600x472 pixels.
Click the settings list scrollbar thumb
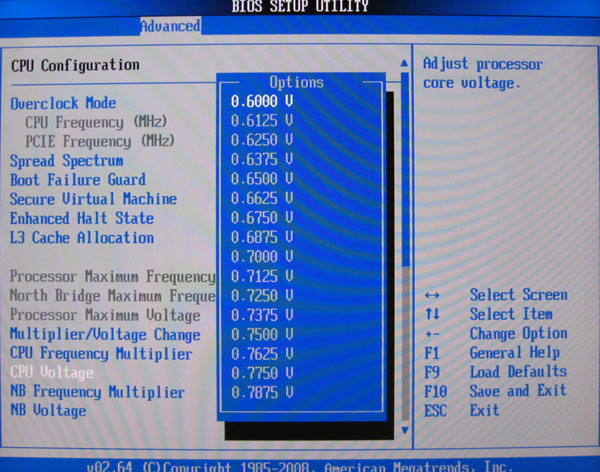pos(405,169)
